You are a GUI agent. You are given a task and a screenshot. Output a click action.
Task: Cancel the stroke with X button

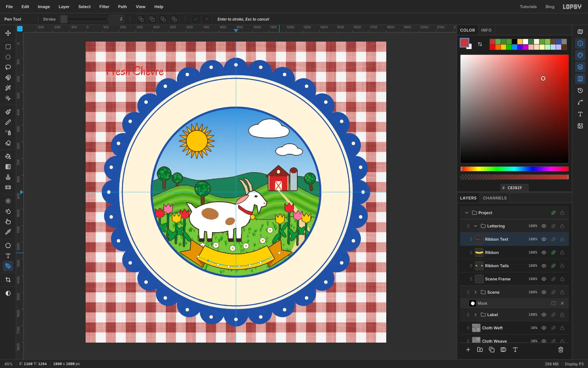tap(207, 19)
